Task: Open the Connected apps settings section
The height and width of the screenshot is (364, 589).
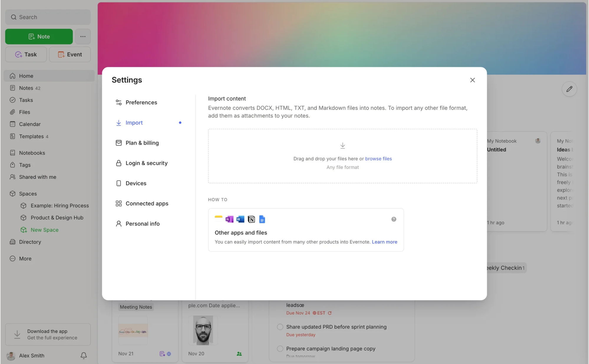Action: click(147, 203)
